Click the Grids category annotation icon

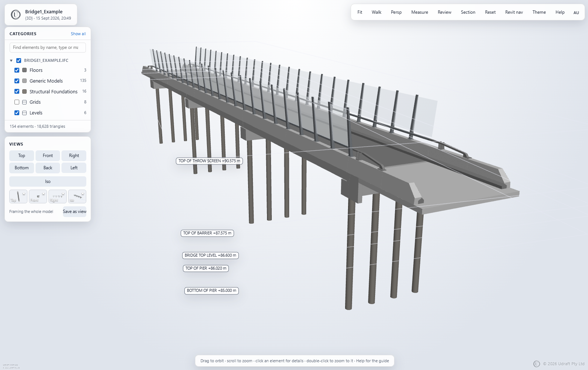pyautogui.click(x=24, y=102)
